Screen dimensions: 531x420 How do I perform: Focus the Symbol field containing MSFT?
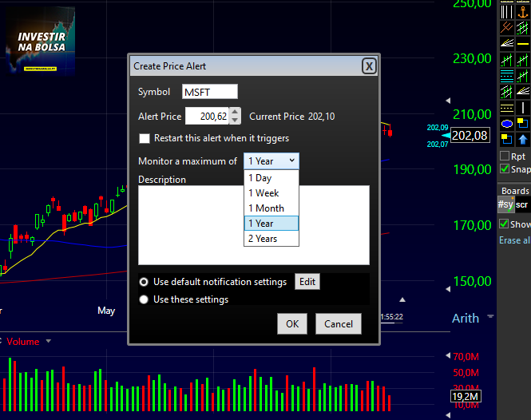(210, 92)
